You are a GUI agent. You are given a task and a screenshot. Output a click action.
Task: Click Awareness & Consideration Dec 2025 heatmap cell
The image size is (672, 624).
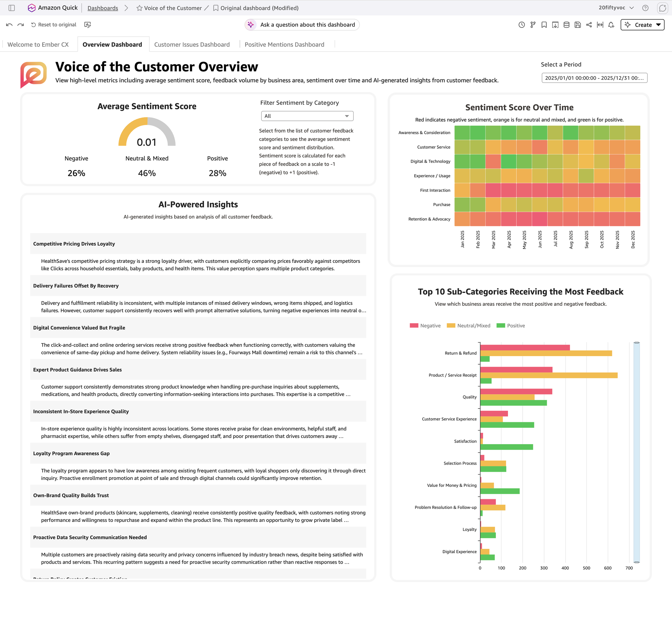(x=632, y=133)
